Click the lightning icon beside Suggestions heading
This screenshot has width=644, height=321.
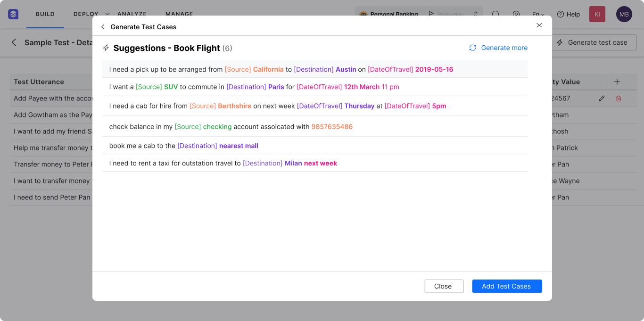click(106, 48)
